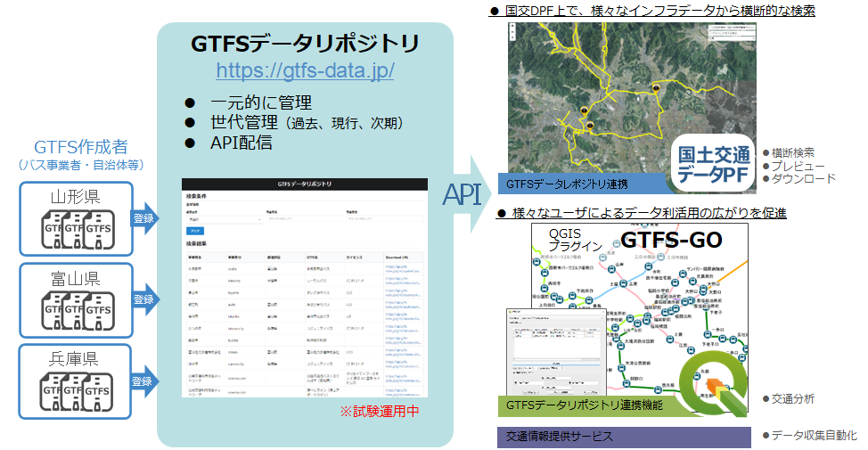868x450 pixels.
Task: Select the 土屋 bus stop icon
Action: click(x=623, y=283)
